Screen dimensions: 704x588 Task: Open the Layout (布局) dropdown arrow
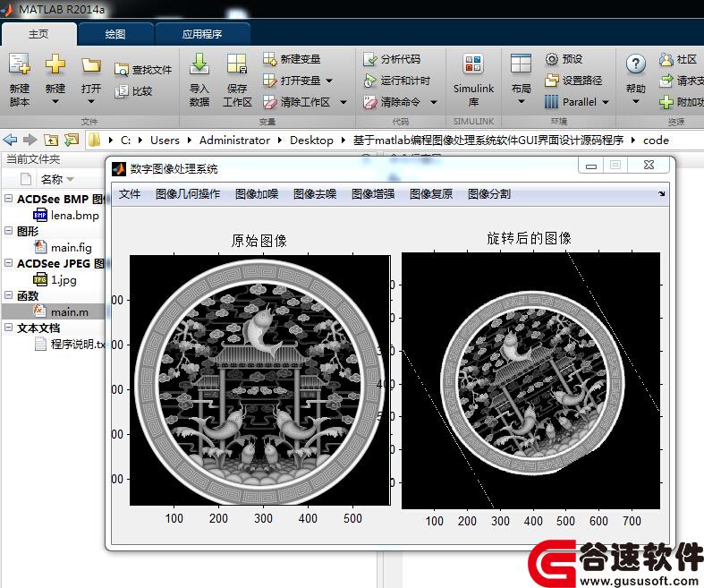pyautogui.click(x=521, y=102)
